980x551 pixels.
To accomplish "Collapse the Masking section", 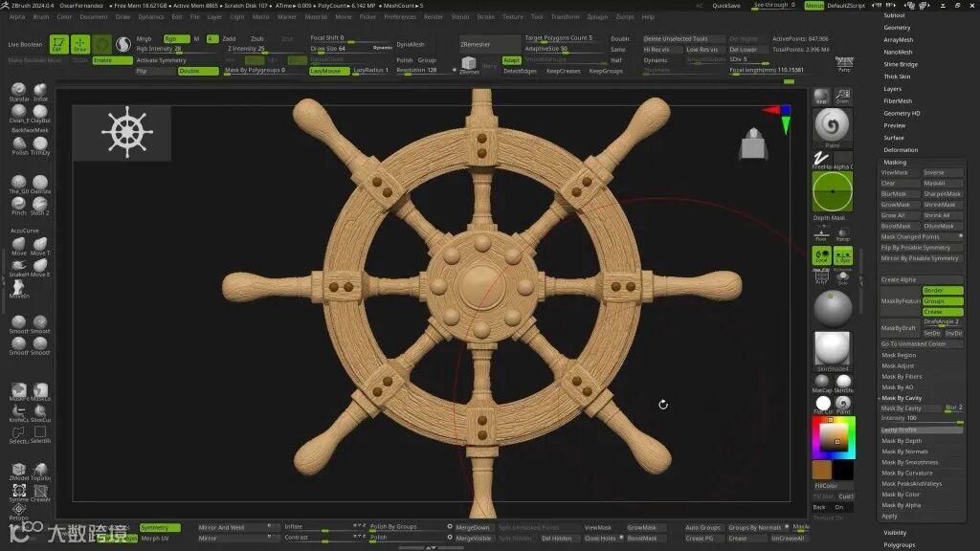I will 895,162.
